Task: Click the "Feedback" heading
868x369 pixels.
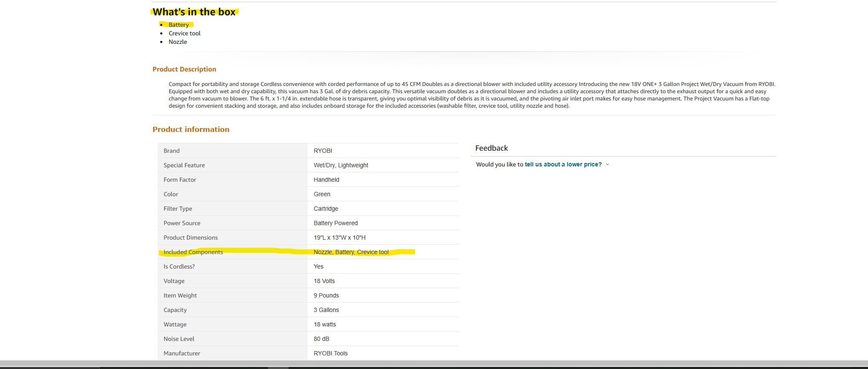Action: tap(491, 148)
